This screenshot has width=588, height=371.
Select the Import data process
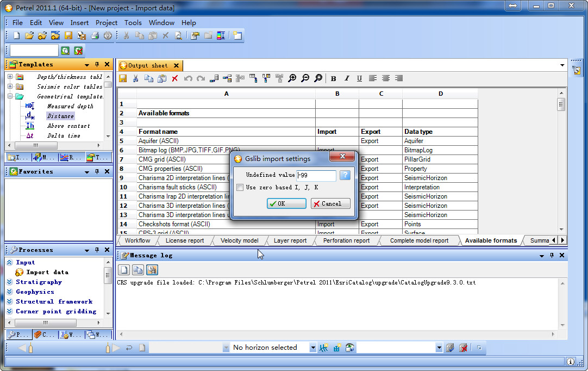47,272
